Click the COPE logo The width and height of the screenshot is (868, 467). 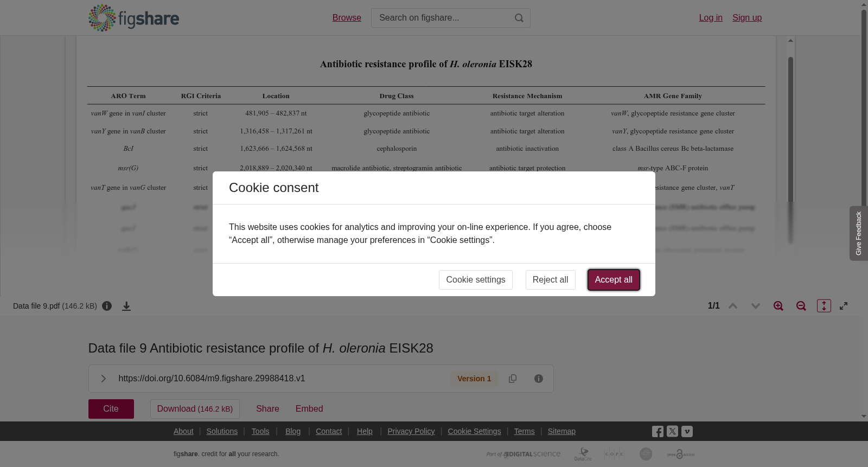coord(614,454)
